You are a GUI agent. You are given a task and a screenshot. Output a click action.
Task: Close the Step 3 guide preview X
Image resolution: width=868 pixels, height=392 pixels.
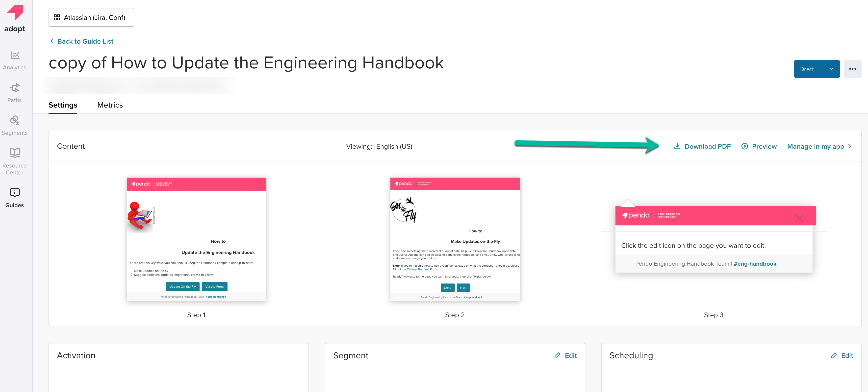[x=800, y=218]
